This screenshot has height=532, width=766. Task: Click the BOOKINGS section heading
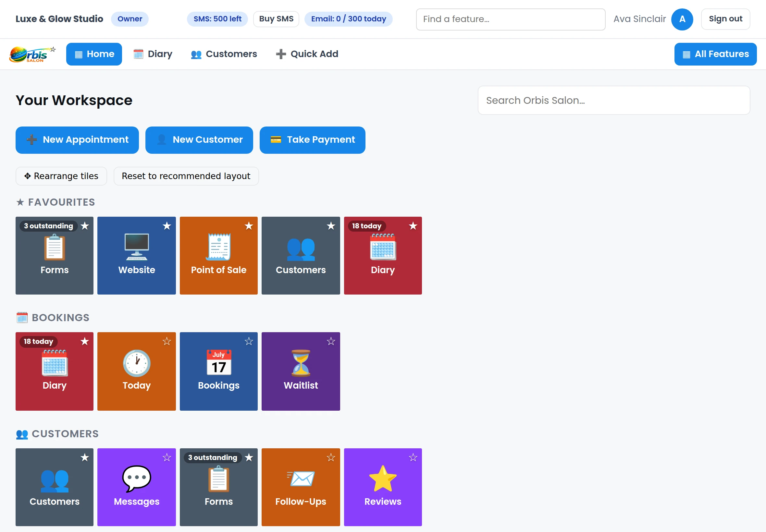point(53,318)
